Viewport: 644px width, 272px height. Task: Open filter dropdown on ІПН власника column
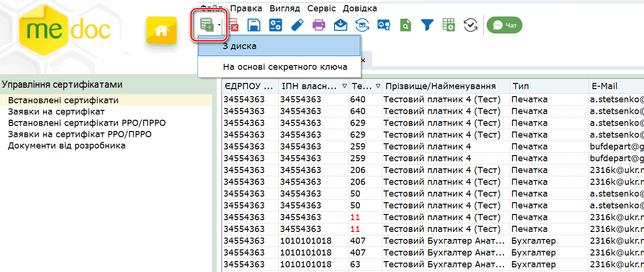(x=343, y=86)
